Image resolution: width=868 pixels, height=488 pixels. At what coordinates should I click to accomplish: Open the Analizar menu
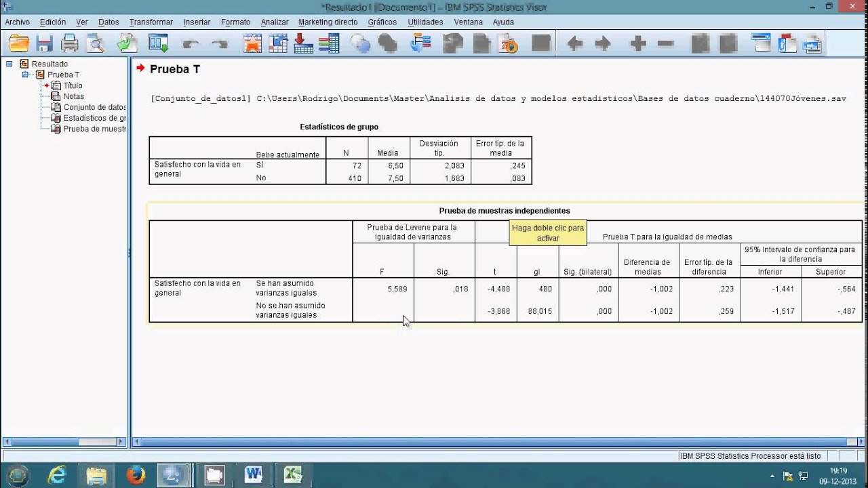[x=275, y=22]
